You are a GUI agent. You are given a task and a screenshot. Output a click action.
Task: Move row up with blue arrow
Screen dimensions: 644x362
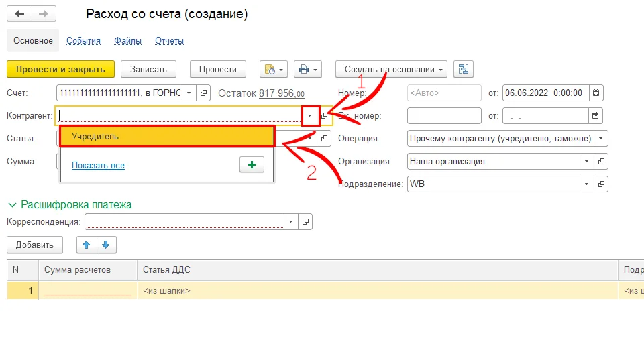point(86,245)
